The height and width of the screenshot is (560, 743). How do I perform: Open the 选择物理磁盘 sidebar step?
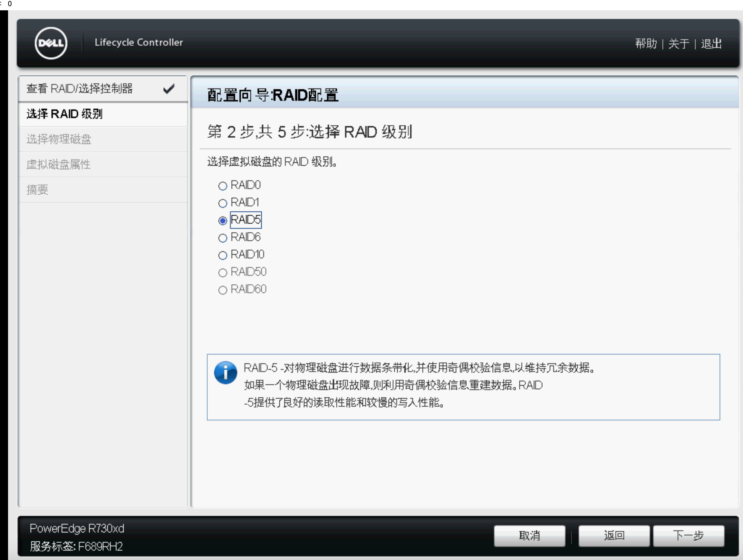(x=59, y=139)
